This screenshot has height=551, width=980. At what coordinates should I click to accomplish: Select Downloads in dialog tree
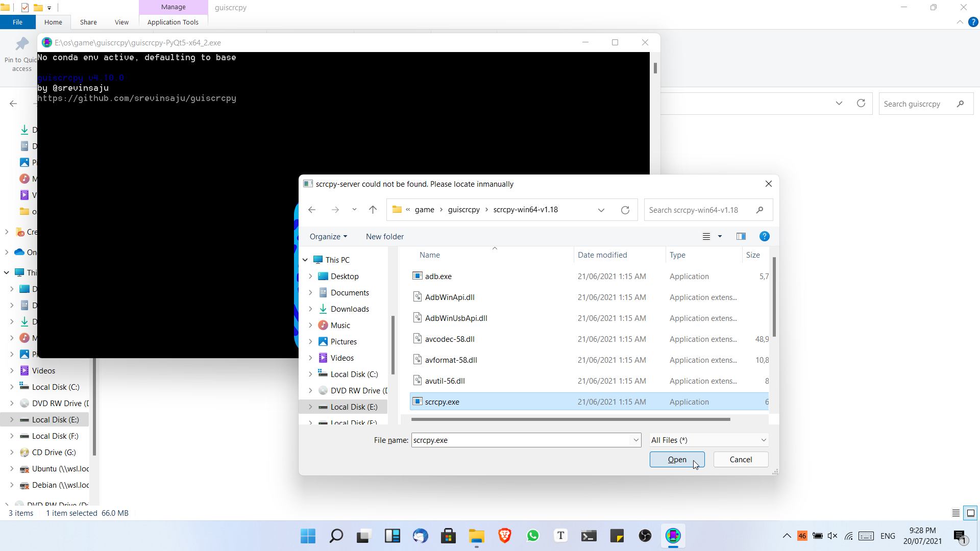coord(350,309)
